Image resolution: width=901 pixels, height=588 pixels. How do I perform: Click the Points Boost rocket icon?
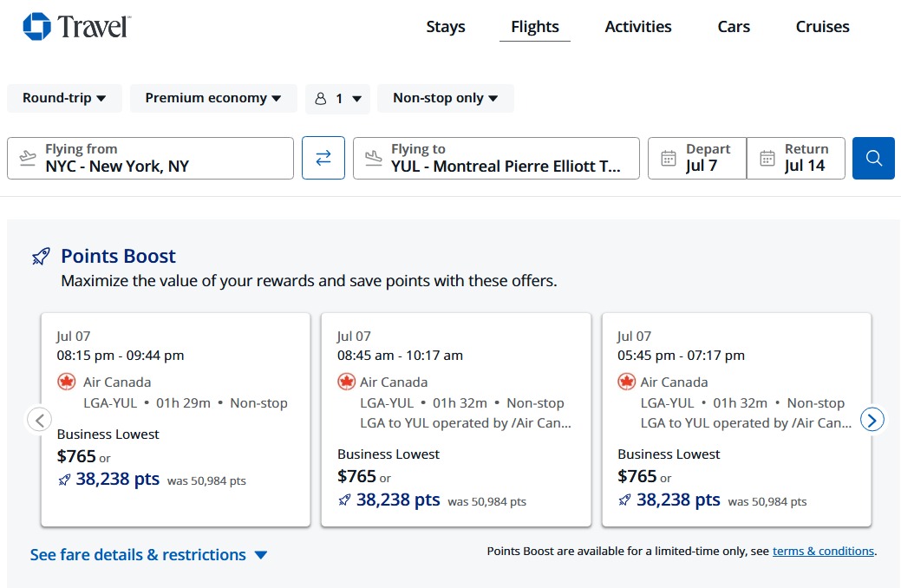click(x=41, y=256)
